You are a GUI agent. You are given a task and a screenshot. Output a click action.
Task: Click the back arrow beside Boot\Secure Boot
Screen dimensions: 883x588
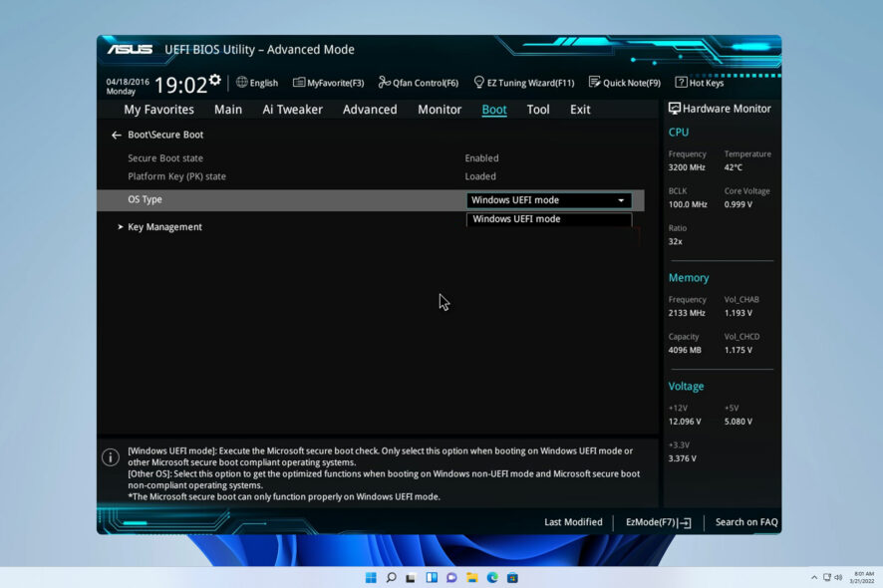coord(116,136)
